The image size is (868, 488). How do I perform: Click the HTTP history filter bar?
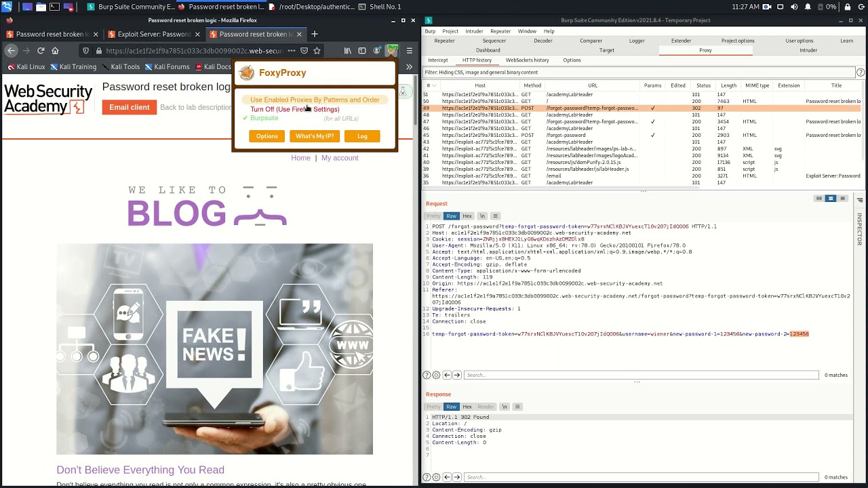[638, 73]
